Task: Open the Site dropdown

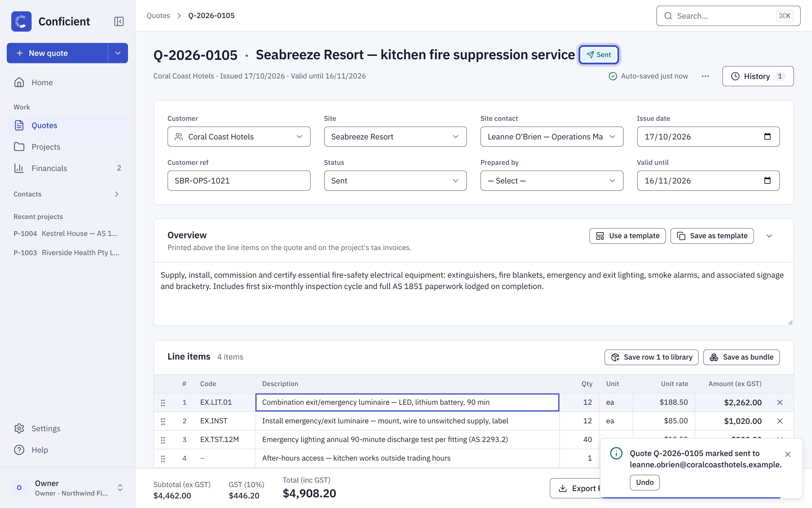Action: coord(395,137)
